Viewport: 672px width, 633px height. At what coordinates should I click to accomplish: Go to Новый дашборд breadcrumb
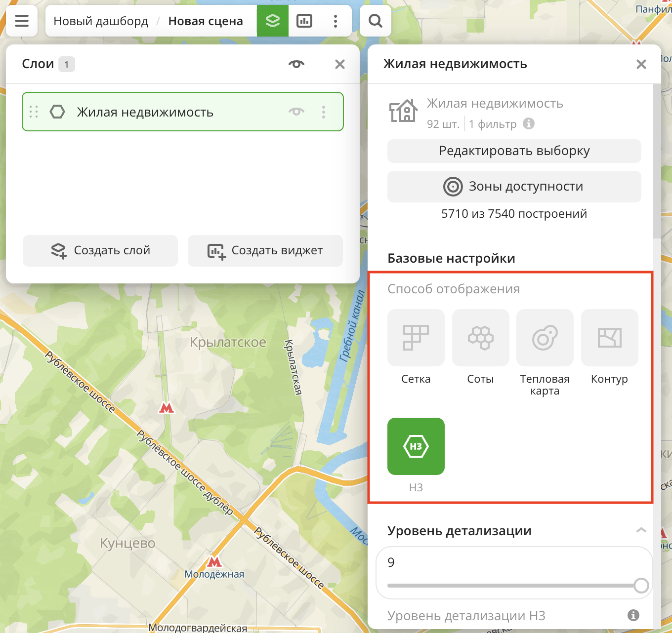coord(101,21)
